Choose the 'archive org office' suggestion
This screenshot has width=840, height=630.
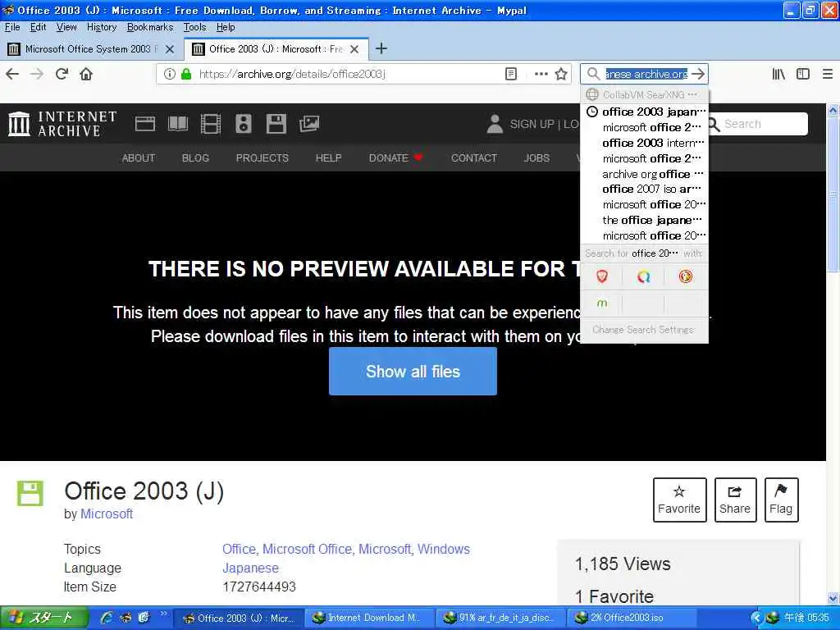click(645, 174)
